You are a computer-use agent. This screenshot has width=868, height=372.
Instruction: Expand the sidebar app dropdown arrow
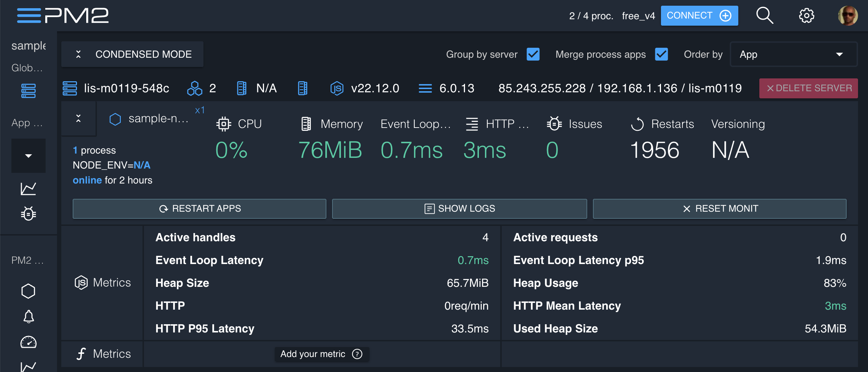[29, 156]
